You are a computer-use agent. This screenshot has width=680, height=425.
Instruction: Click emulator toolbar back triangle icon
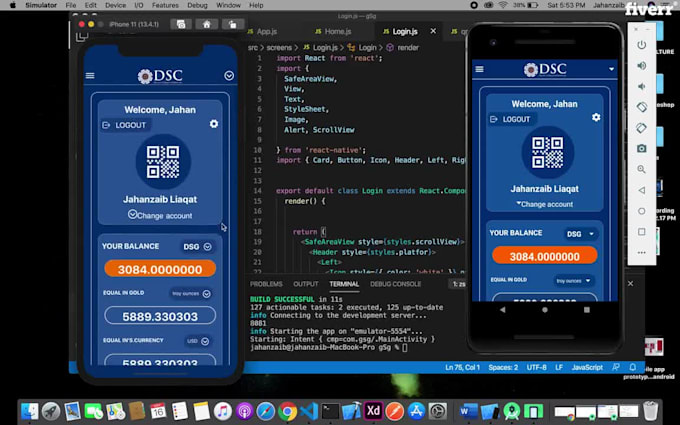coord(641,190)
